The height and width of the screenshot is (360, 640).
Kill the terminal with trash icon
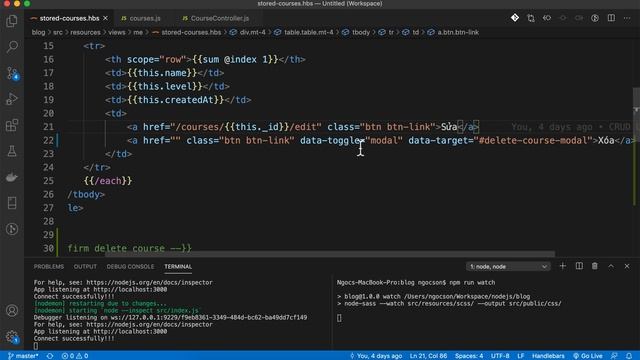(595, 266)
